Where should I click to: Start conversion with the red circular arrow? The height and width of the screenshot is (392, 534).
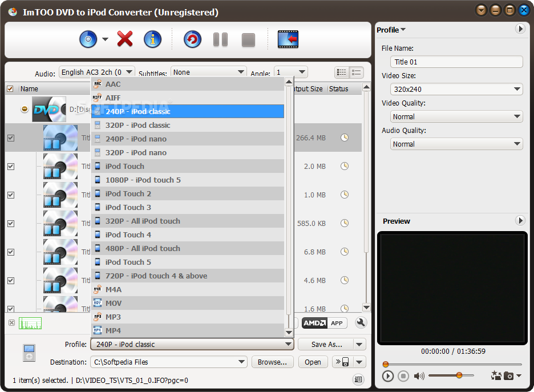click(192, 39)
